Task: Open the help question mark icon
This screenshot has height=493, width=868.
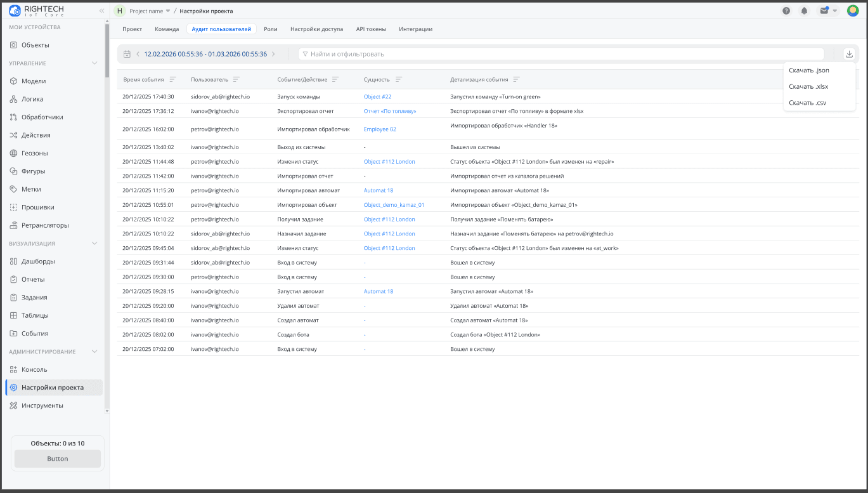Action: [786, 11]
